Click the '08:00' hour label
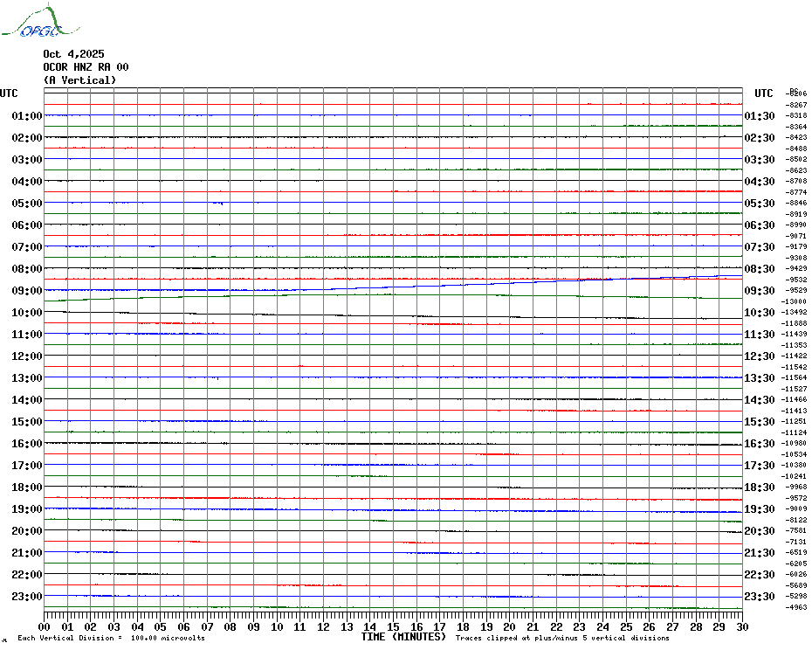812x650 pixels. click(x=27, y=268)
